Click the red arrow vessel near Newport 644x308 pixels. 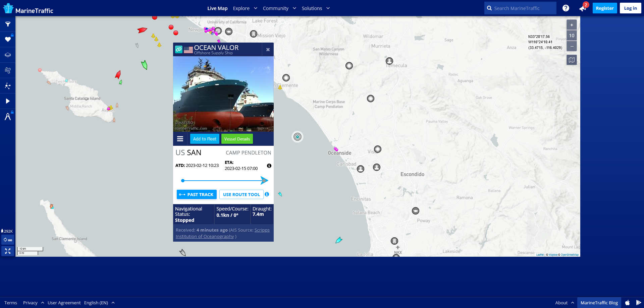(x=142, y=30)
